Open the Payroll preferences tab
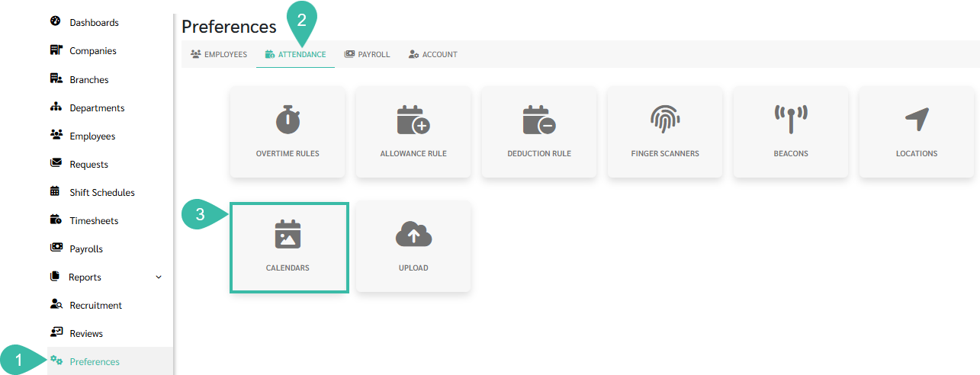 point(367,54)
